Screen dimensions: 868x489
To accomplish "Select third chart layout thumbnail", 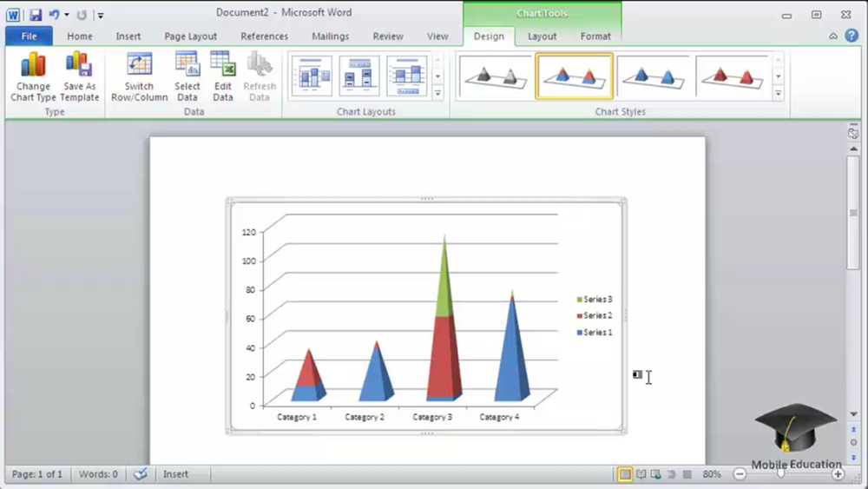I will coord(407,76).
